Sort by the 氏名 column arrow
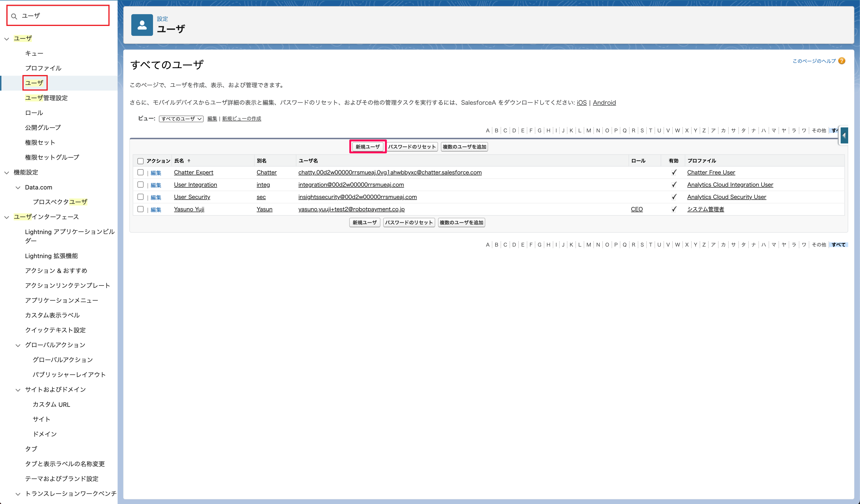860x504 pixels. click(189, 161)
